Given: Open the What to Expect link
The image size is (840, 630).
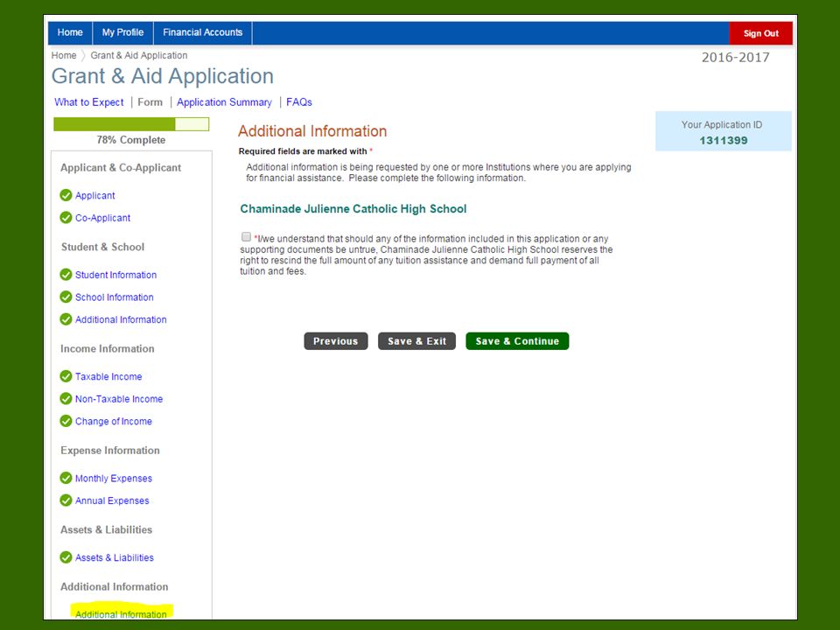Looking at the screenshot, I should click(89, 102).
